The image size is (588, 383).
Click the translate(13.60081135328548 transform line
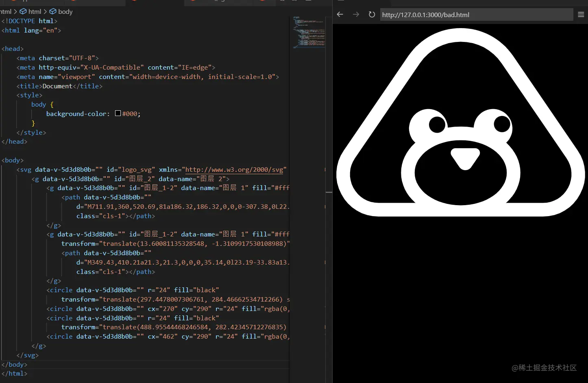point(176,244)
